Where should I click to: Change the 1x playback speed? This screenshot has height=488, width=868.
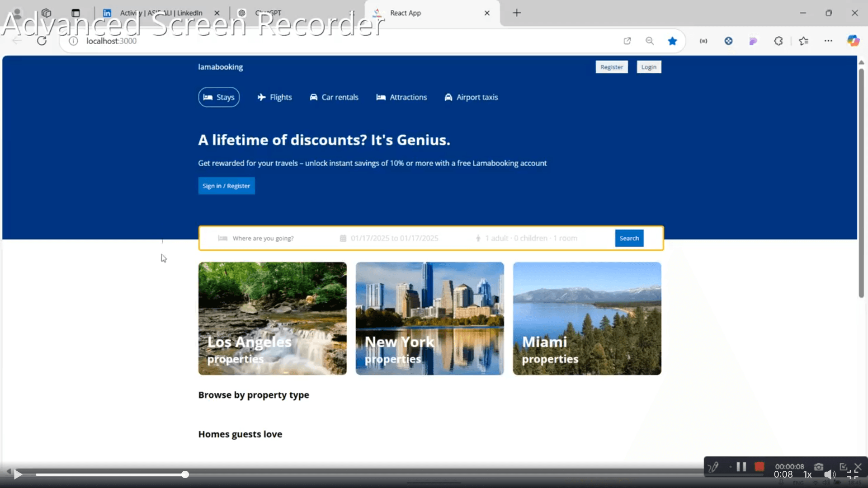[807, 474]
